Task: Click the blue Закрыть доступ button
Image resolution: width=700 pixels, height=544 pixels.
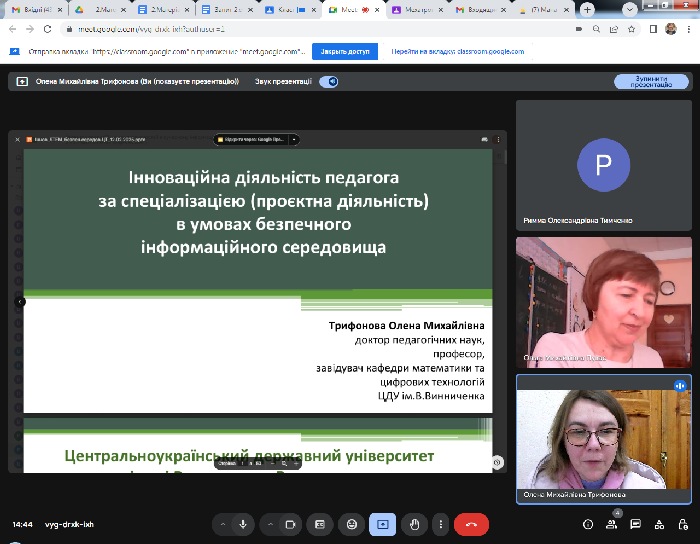Action: click(344, 51)
